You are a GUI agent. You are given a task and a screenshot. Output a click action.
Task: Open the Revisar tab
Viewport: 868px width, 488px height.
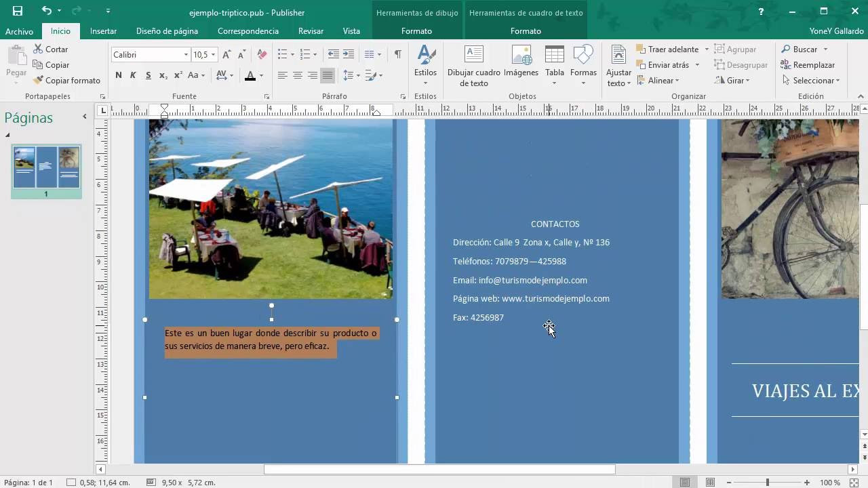pos(311,30)
